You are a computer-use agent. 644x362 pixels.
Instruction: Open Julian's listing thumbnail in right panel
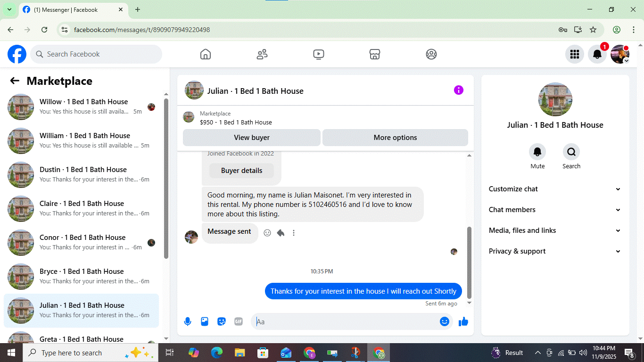coord(555,99)
